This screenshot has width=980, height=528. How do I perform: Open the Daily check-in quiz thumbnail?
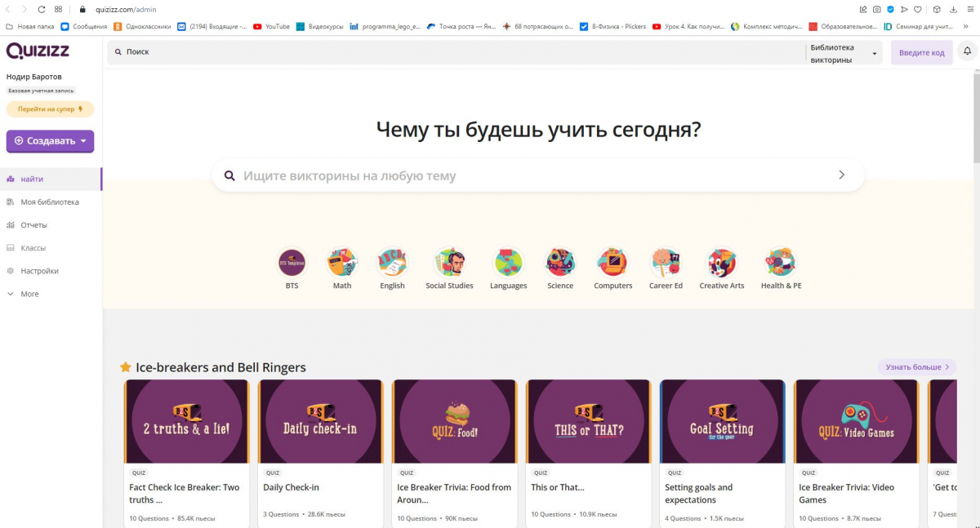(x=320, y=422)
